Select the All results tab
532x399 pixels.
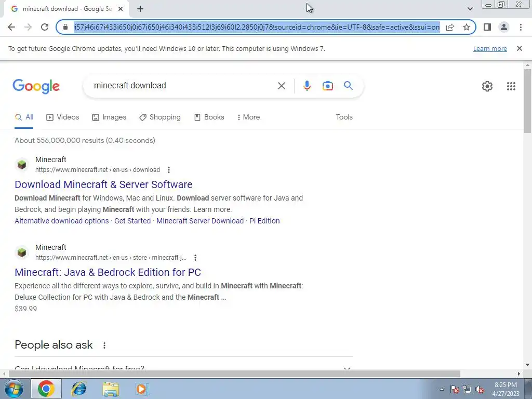pos(24,117)
